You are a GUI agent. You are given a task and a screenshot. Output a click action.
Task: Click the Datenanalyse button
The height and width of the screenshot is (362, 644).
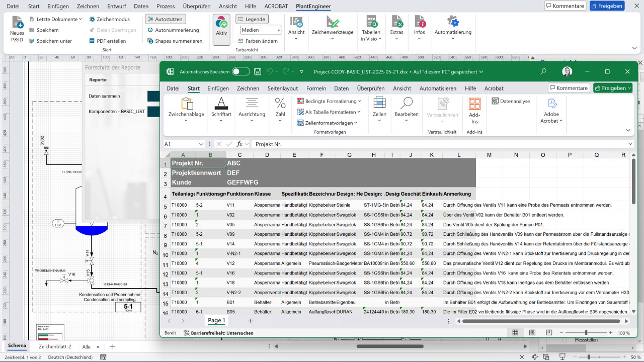tap(511, 101)
